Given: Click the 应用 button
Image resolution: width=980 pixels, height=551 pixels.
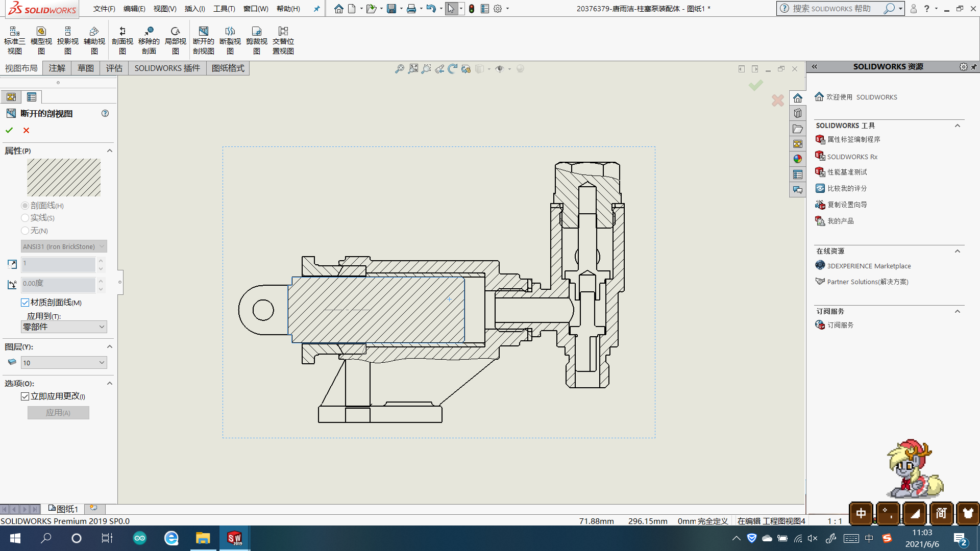Looking at the screenshot, I should point(58,413).
